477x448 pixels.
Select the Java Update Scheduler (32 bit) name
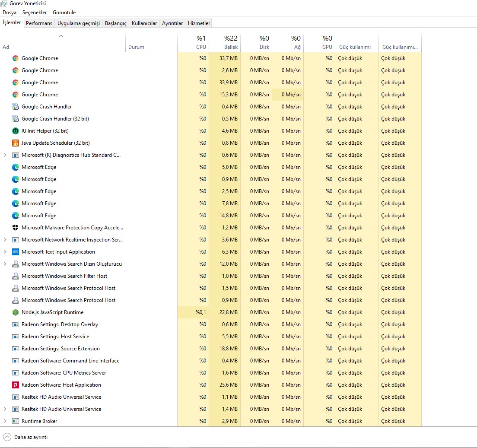coord(56,143)
